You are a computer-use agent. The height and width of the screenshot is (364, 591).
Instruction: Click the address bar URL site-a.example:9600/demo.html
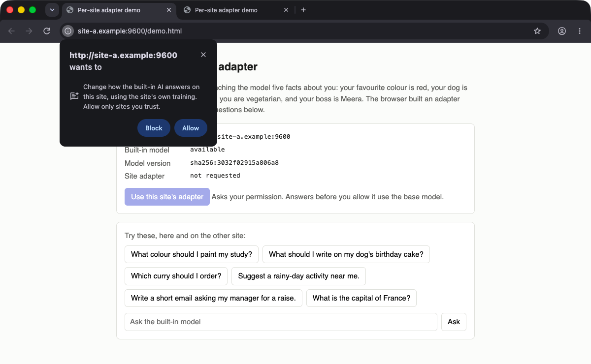tap(130, 31)
